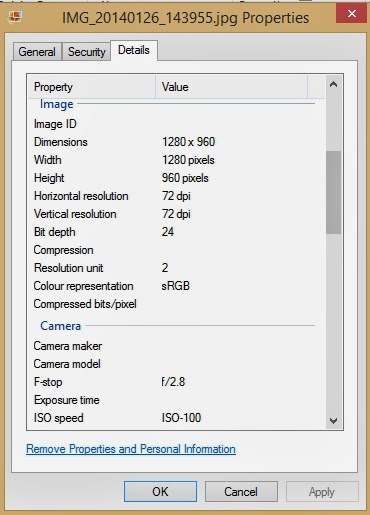This screenshot has width=370, height=515.
Task: Click the Property column header
Action: click(92, 87)
